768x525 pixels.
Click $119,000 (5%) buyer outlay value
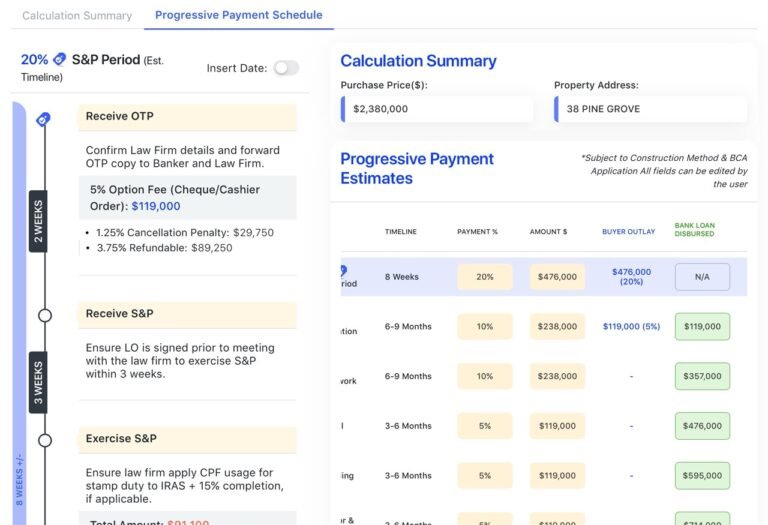pos(631,327)
